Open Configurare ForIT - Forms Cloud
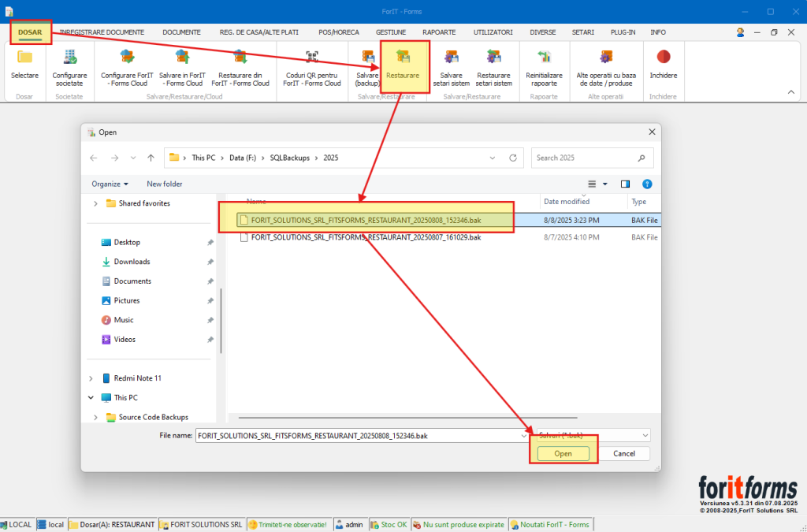This screenshot has width=807, height=532. [x=127, y=68]
